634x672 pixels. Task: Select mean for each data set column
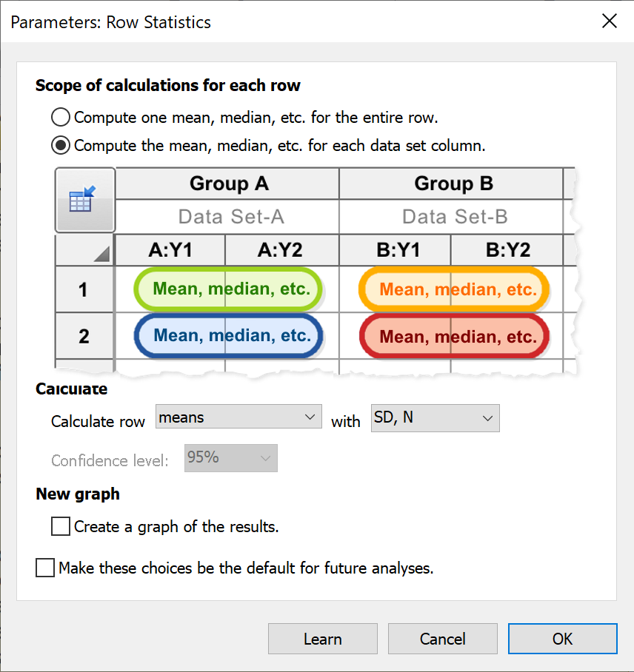(61, 145)
